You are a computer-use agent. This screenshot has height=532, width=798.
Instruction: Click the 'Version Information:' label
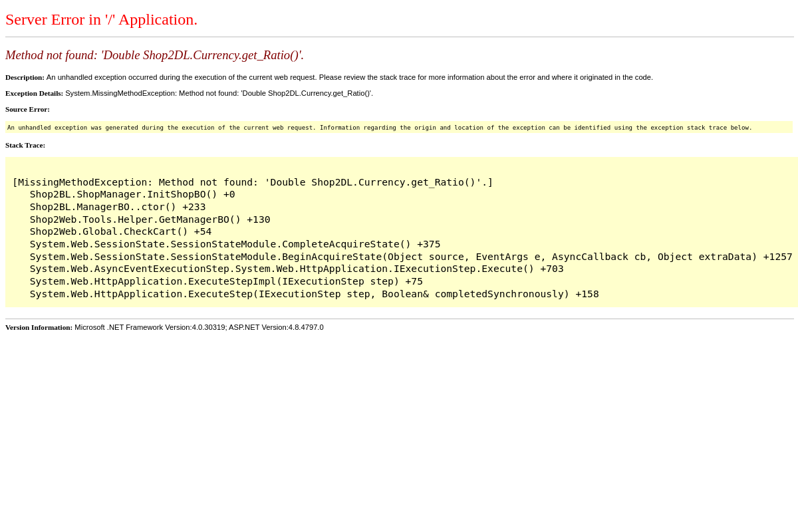39,327
